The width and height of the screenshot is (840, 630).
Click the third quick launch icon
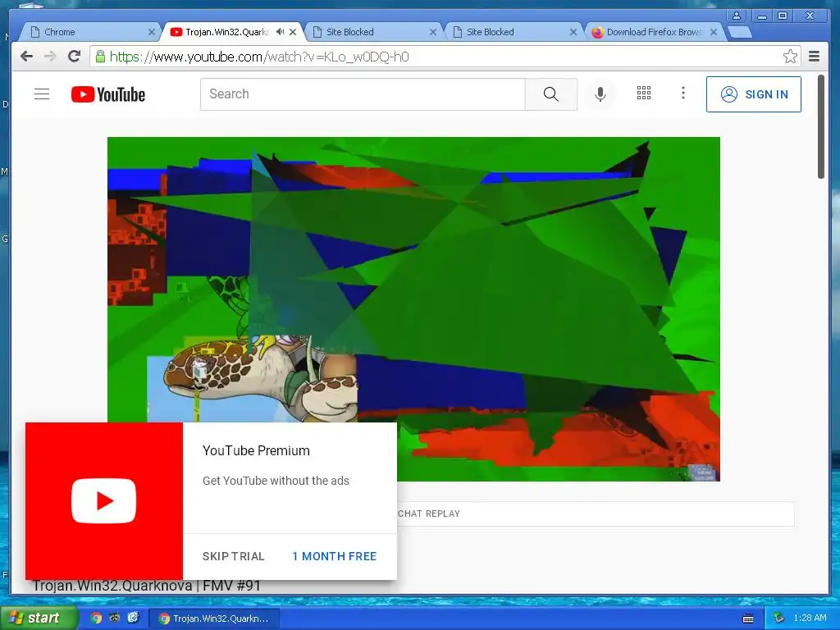(133, 619)
